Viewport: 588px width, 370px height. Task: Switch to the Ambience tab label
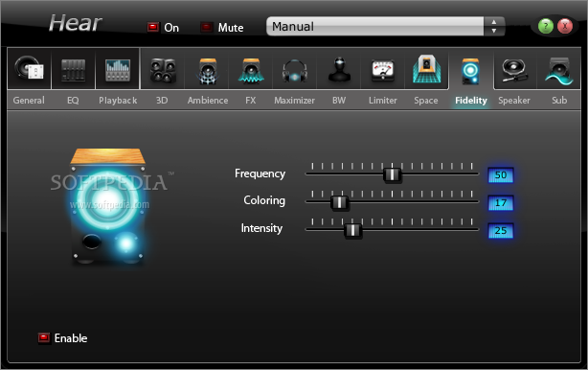208,101
